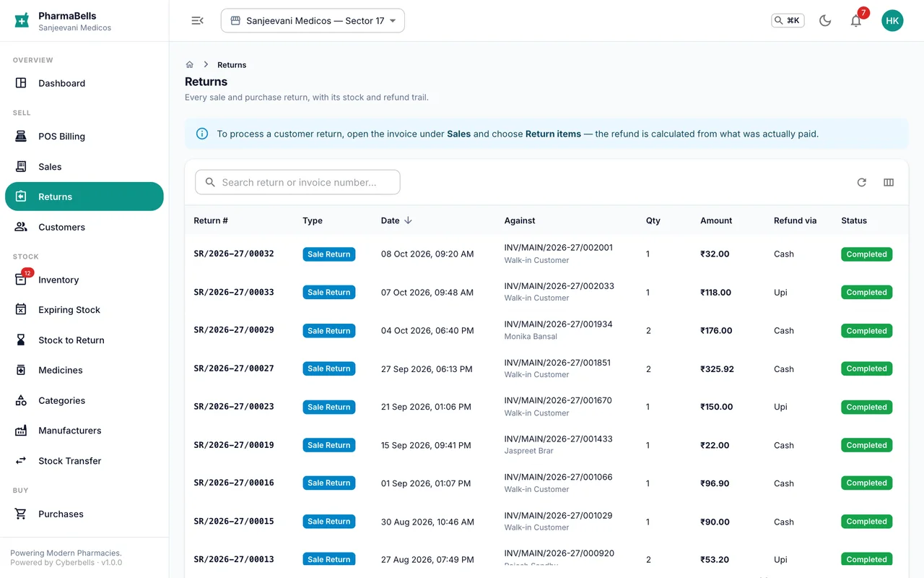The width and height of the screenshot is (924, 578).
Task: Click customer name Monika Bansal
Action: pyautogui.click(x=531, y=337)
